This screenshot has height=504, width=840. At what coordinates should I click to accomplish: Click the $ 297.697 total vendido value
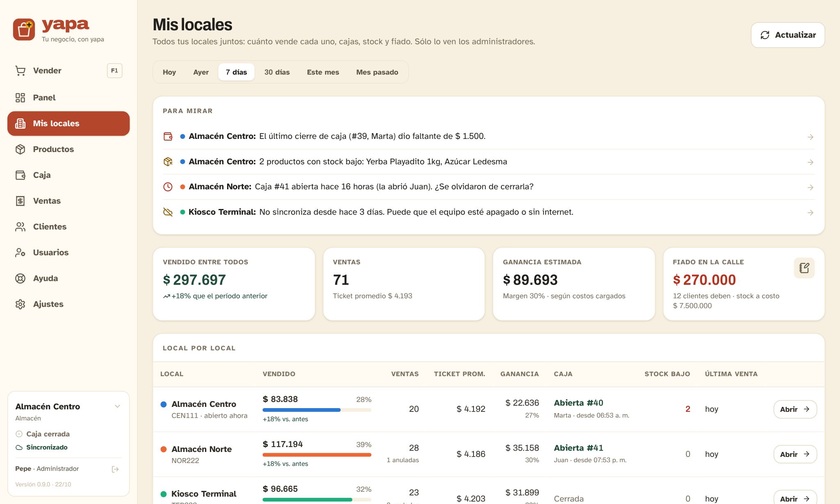194,280
